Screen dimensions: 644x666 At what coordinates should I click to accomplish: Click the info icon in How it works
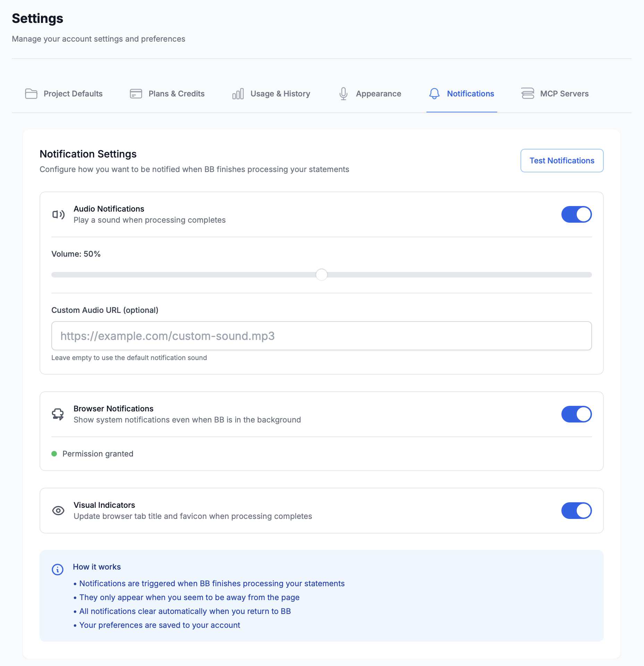coord(58,569)
